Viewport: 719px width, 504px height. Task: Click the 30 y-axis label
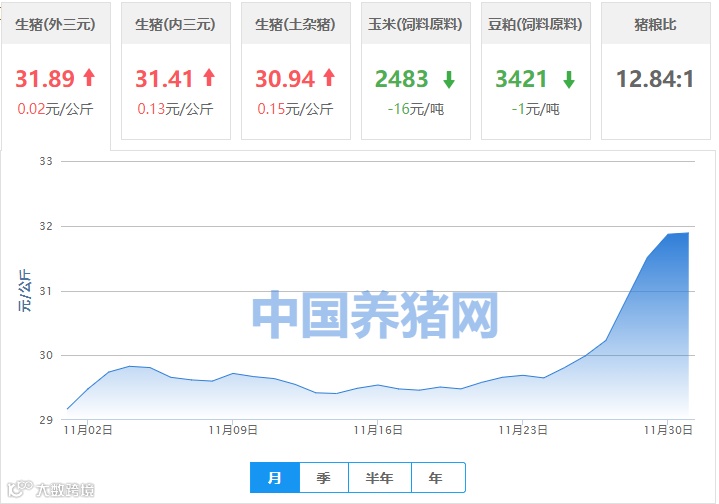point(46,355)
